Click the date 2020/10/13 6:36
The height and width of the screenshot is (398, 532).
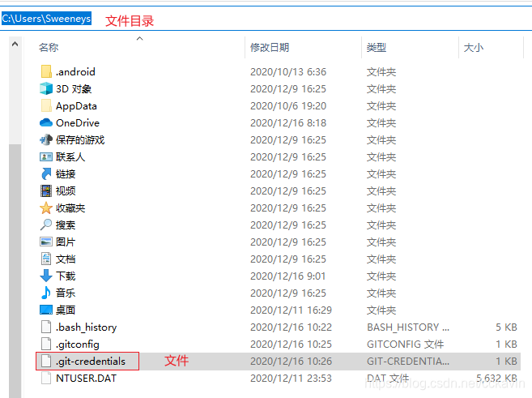pyautogui.click(x=288, y=71)
